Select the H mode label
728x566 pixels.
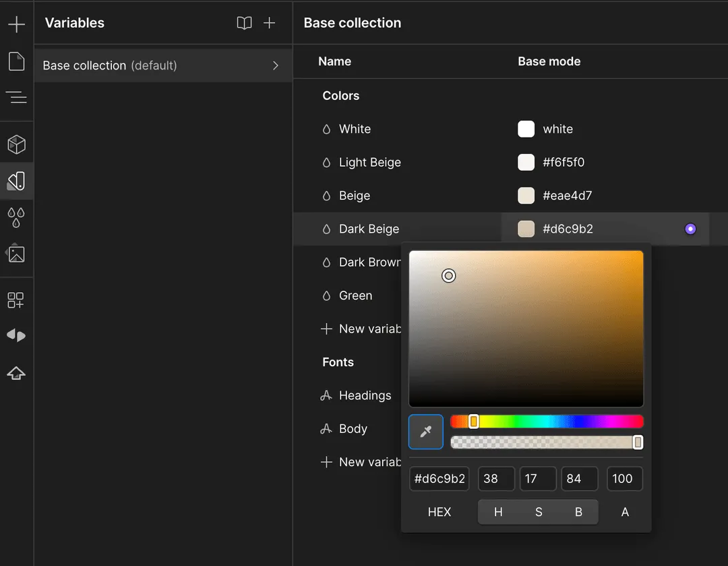pos(498,512)
